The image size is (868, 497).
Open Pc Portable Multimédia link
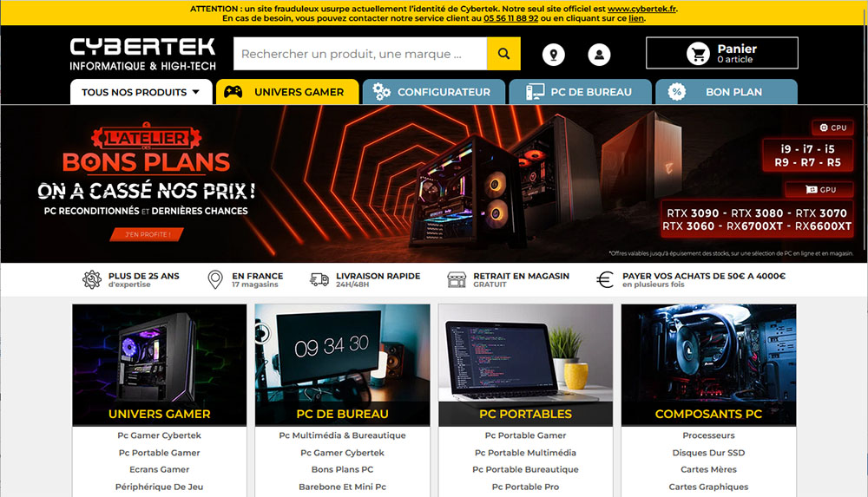coord(525,453)
